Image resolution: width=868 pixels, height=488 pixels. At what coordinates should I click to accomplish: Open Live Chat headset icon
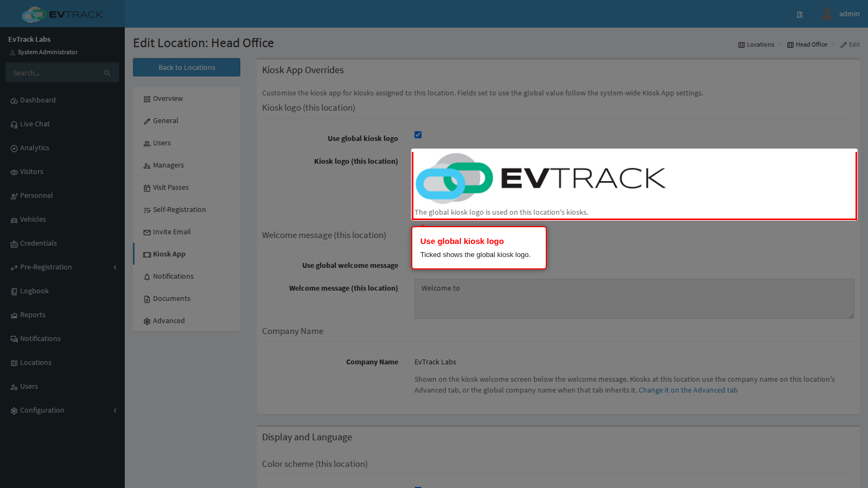click(14, 125)
